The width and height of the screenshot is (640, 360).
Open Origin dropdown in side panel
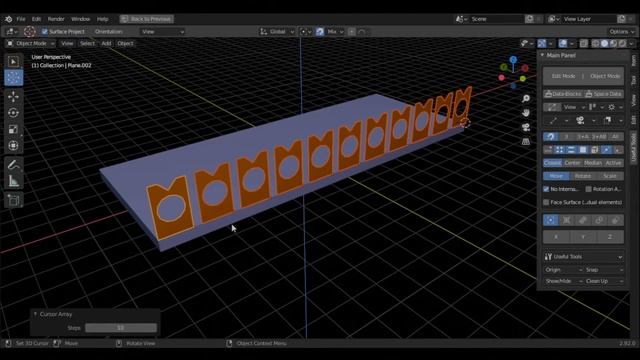(x=563, y=270)
